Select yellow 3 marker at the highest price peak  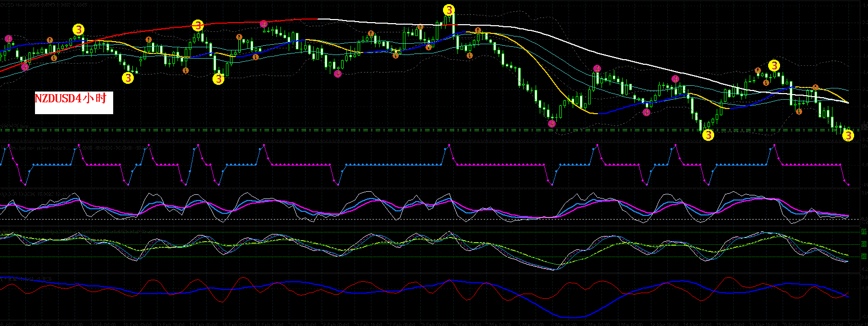point(449,10)
